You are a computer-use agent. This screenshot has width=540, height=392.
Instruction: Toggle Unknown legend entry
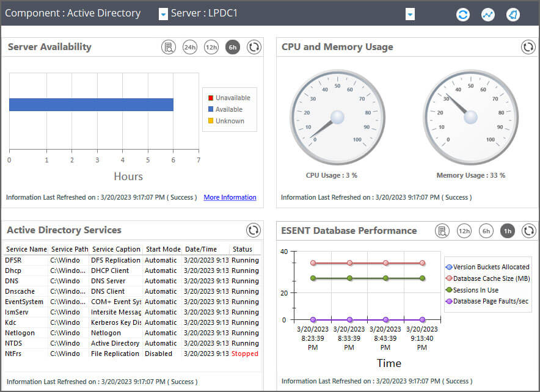pyautogui.click(x=226, y=121)
